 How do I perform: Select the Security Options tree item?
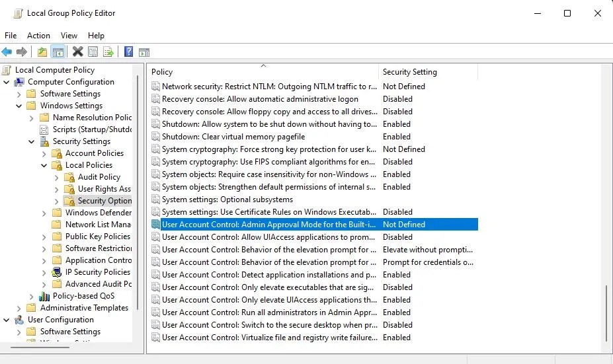104,201
